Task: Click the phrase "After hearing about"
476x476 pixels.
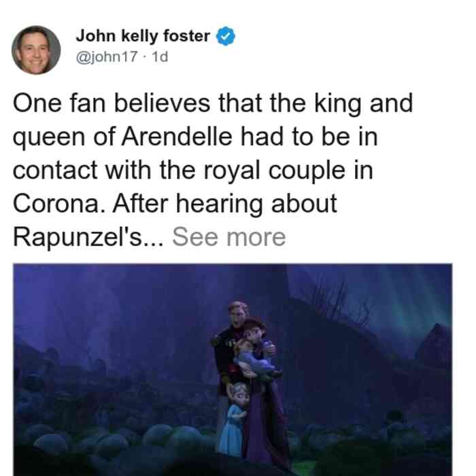Action: tap(224, 203)
